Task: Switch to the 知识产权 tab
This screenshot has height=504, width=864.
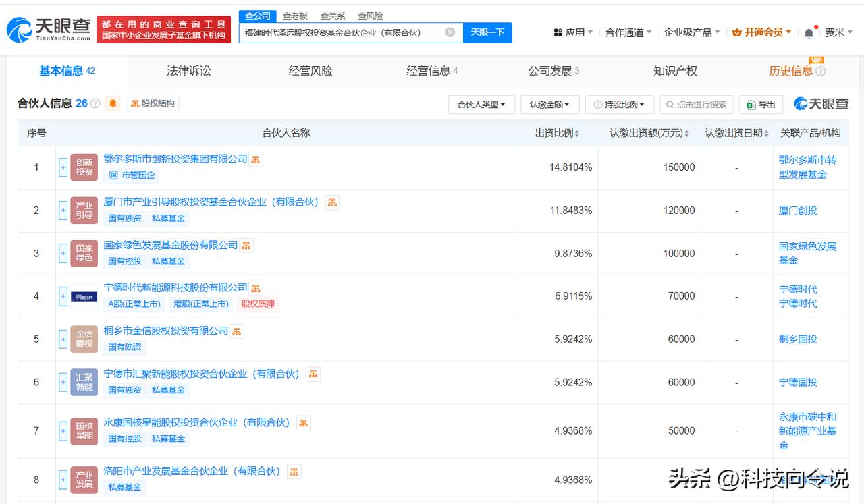Action: [675, 71]
